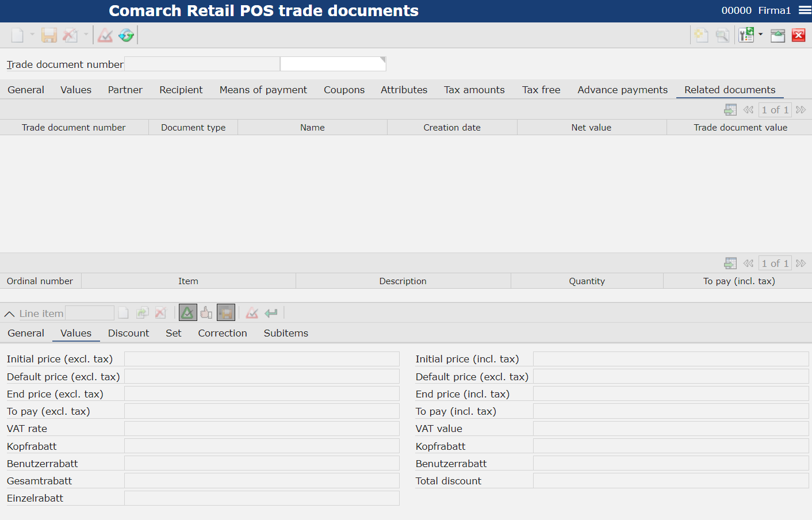This screenshot has width=812, height=520.
Task: Go to previous page in related documents table
Action: [x=748, y=110]
